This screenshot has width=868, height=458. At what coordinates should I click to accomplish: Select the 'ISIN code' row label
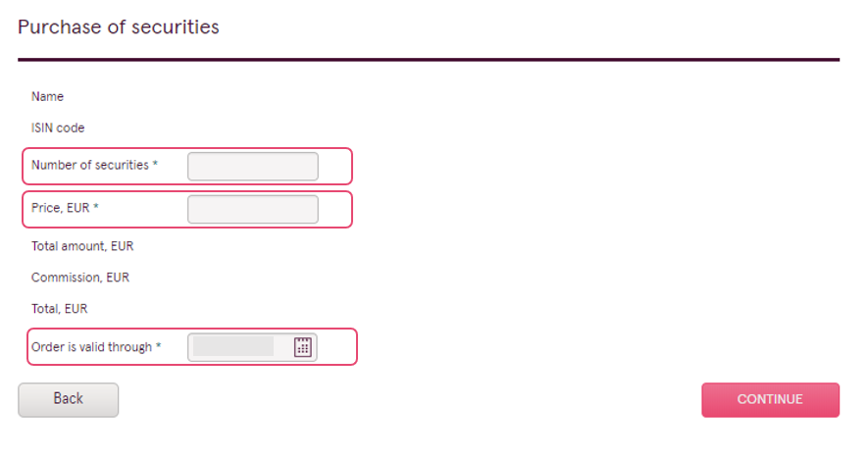coord(58,127)
